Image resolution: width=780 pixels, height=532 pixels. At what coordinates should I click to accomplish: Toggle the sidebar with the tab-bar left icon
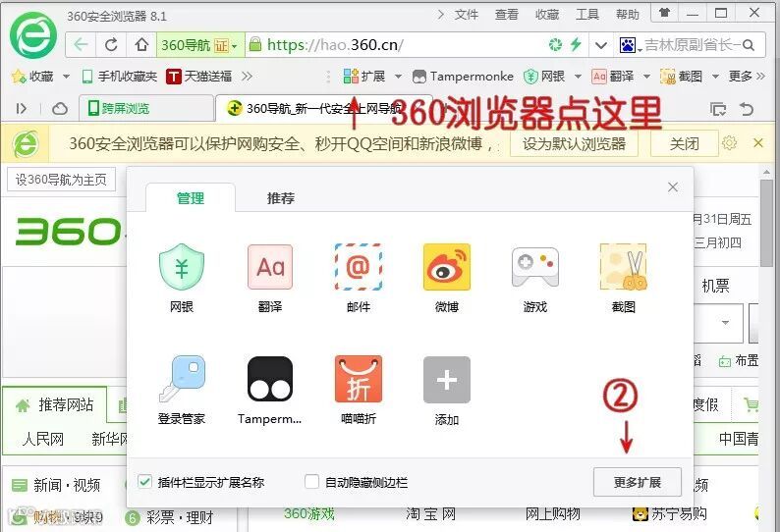(x=21, y=108)
